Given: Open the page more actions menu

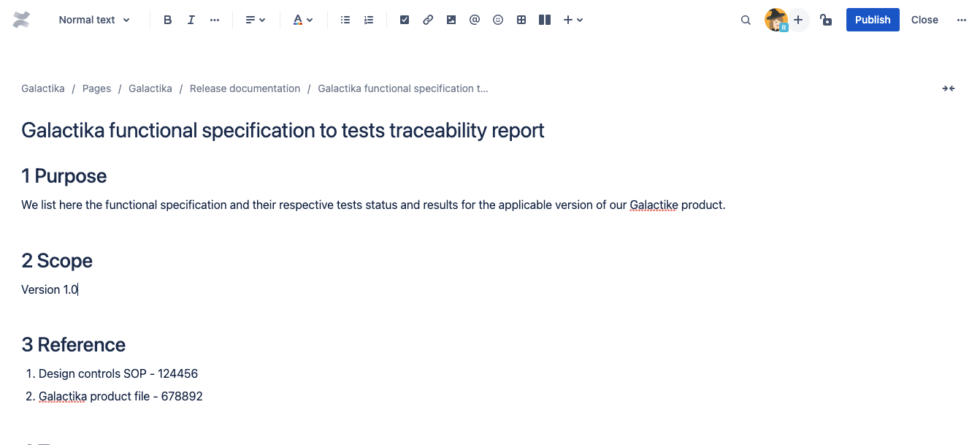Looking at the screenshot, I should (962, 20).
